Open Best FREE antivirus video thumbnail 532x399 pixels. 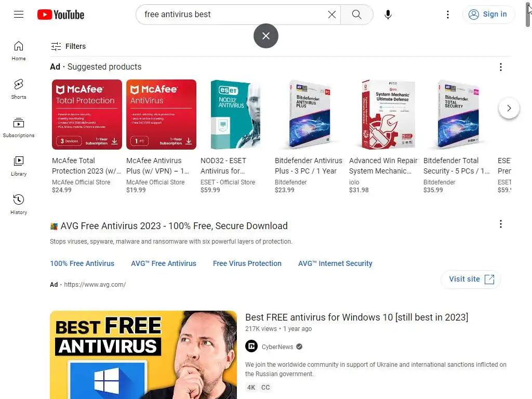143,355
